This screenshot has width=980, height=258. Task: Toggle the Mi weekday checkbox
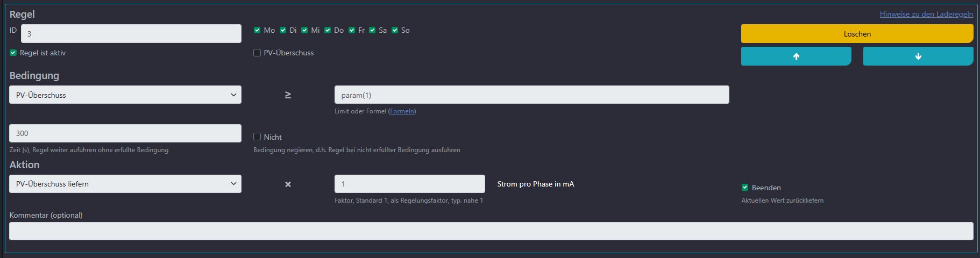(304, 30)
